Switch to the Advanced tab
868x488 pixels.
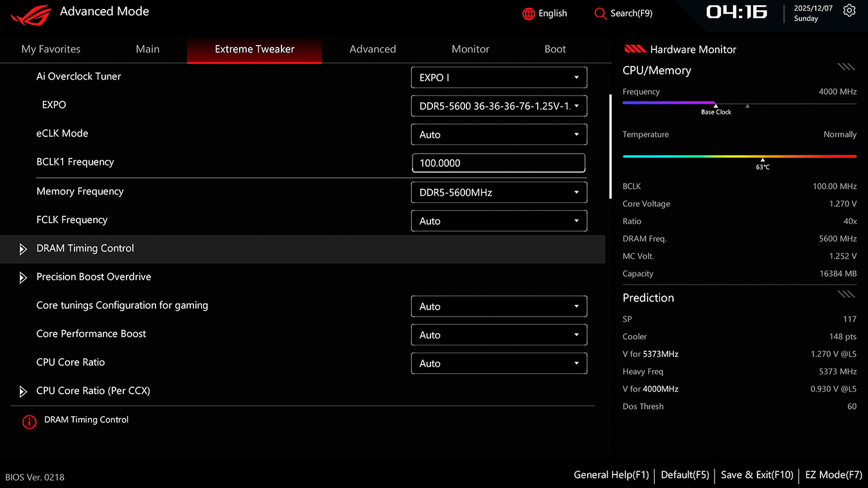point(373,49)
